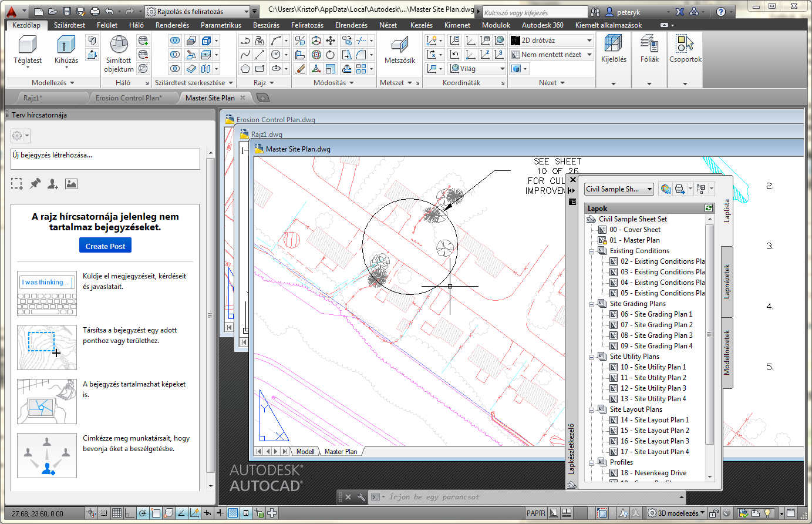Screen dimensions: 812x524
Task: Select the rectangle draw tool in Rajz
Action: [x=260, y=69]
